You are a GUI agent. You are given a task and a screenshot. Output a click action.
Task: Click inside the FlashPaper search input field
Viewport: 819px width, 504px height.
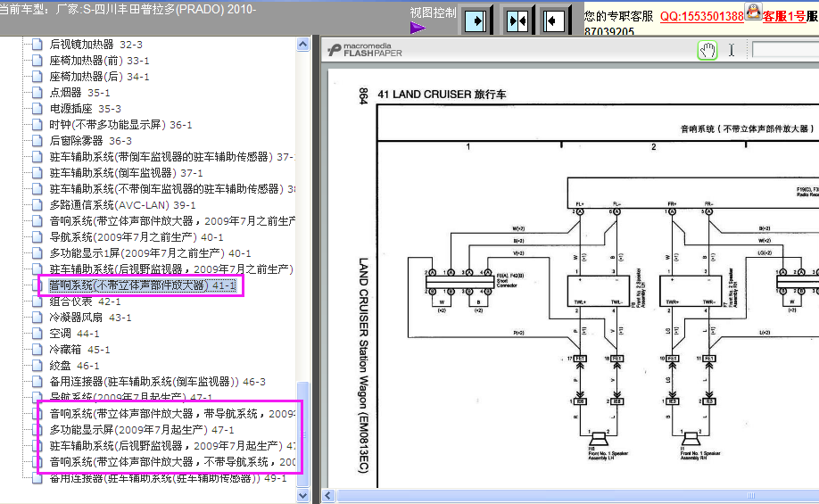(785, 50)
